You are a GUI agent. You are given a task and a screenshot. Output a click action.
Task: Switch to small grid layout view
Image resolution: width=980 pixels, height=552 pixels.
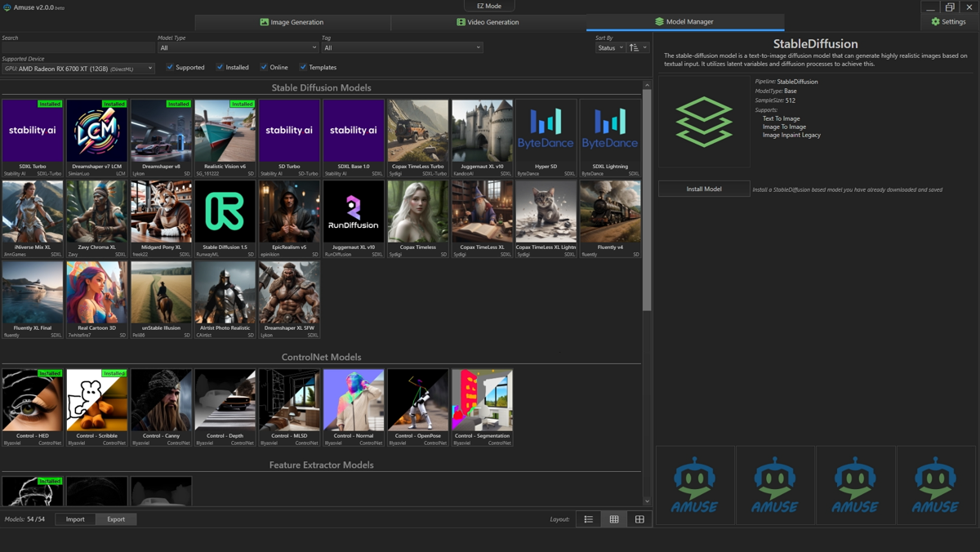pyautogui.click(x=614, y=519)
